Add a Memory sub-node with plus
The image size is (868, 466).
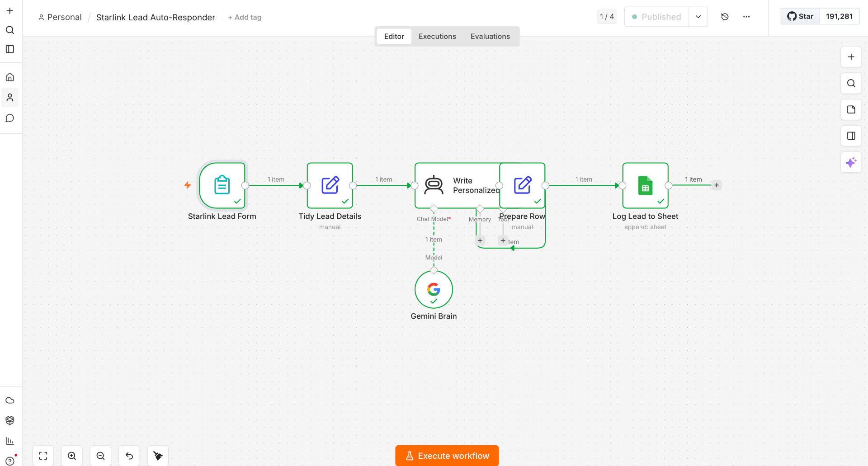[480, 240]
